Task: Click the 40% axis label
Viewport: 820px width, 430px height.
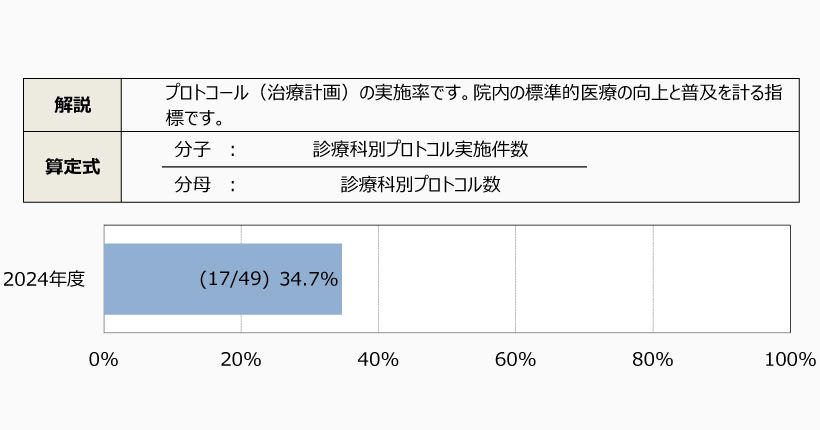Action: click(378, 360)
